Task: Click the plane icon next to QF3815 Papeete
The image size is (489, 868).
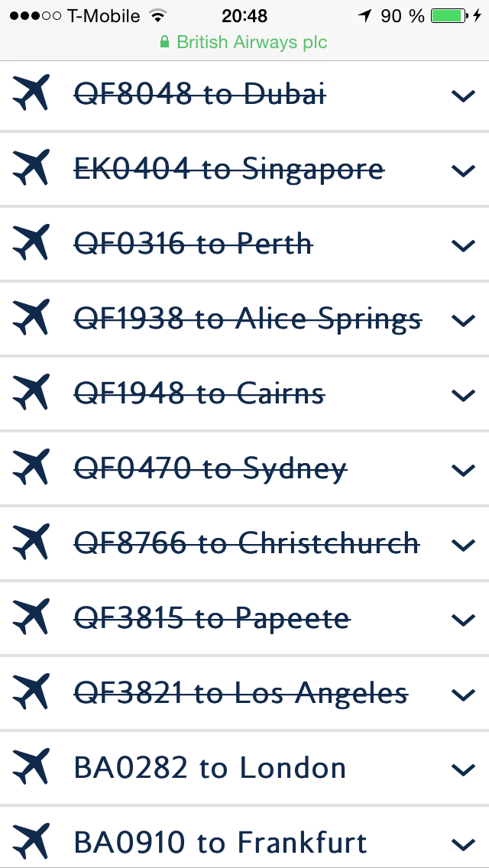Action: tap(31, 618)
